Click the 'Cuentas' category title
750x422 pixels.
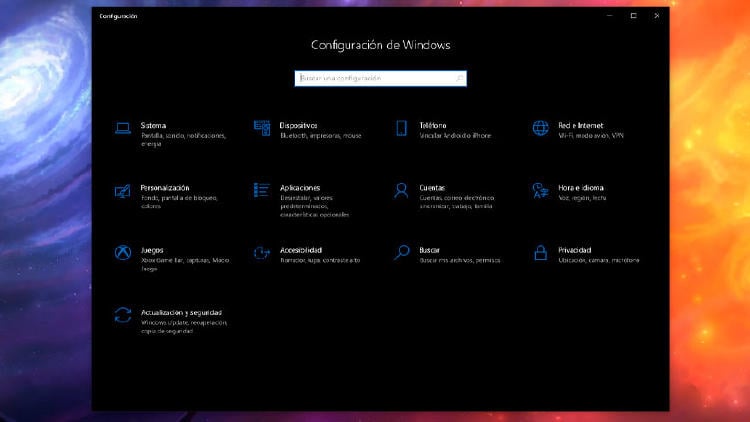click(432, 188)
